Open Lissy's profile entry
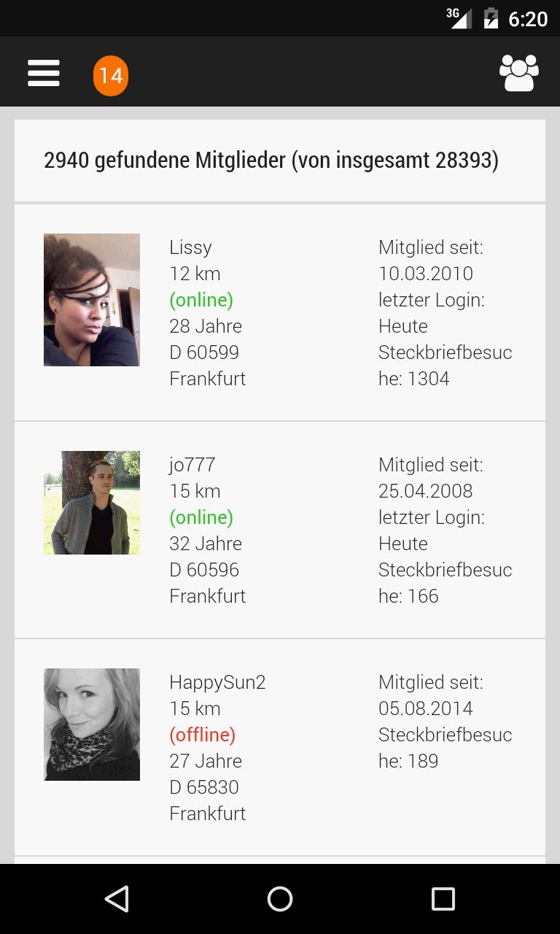This screenshot has width=560, height=934. pos(280,312)
